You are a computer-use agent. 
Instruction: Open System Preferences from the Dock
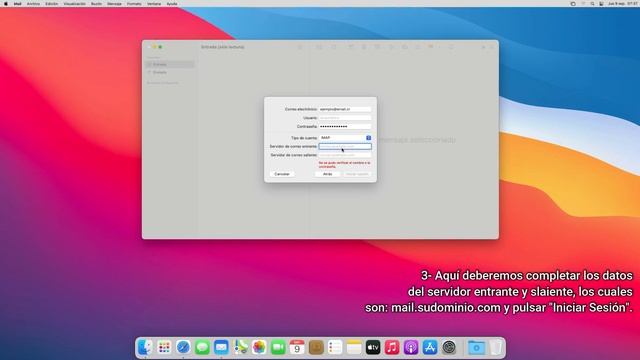449,347
